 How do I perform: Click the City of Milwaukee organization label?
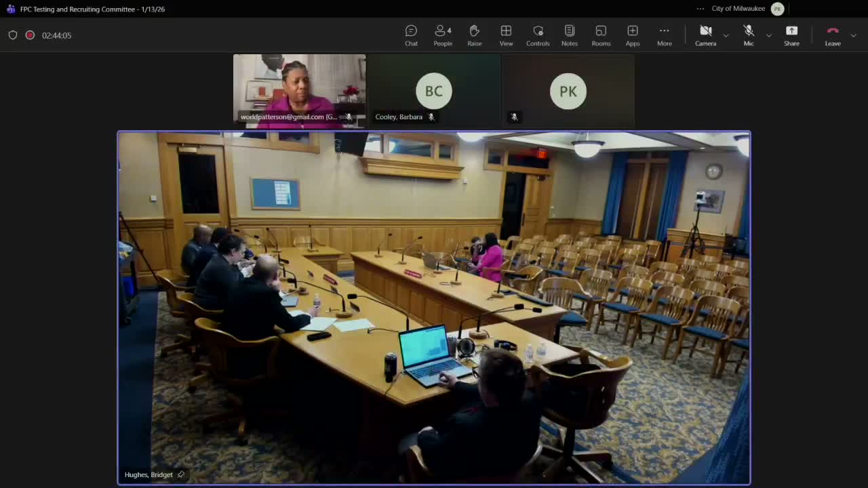[738, 9]
